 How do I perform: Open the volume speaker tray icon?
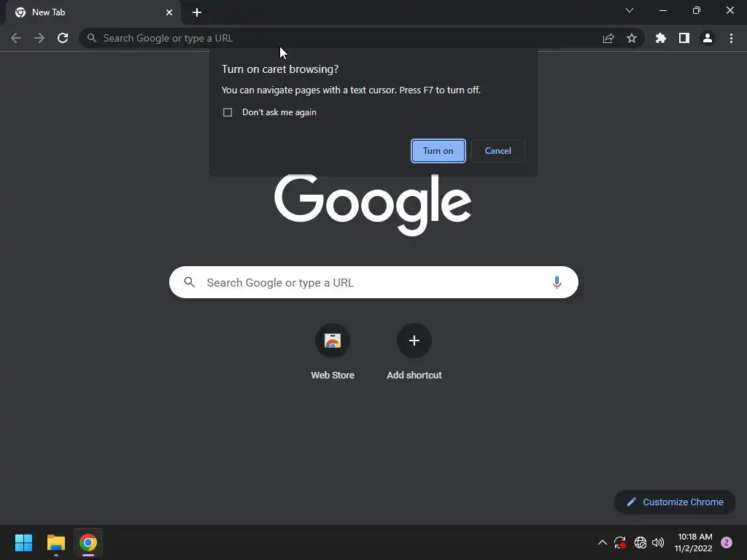658,542
